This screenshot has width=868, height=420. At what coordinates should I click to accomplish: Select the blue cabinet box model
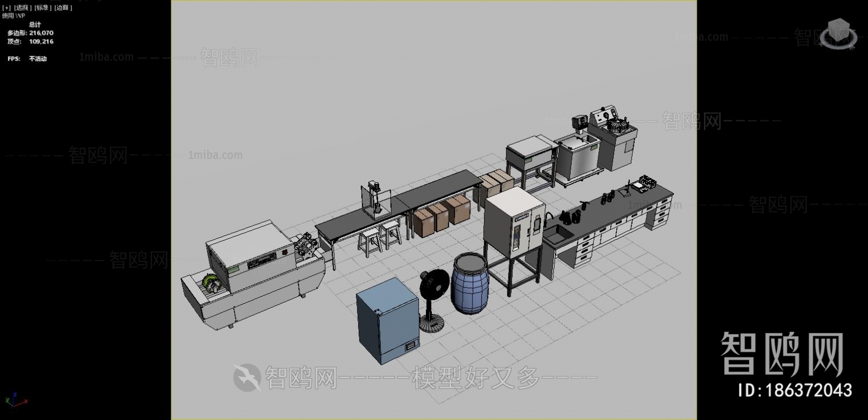[388, 320]
